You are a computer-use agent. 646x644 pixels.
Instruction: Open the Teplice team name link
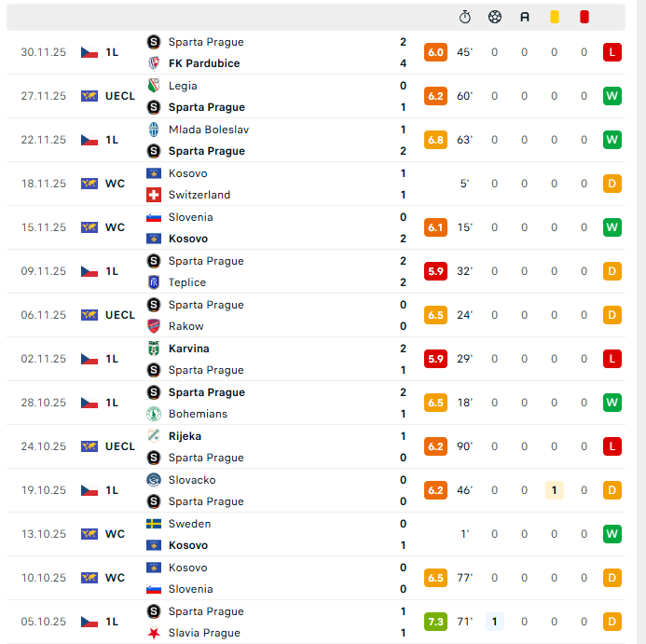[187, 282]
